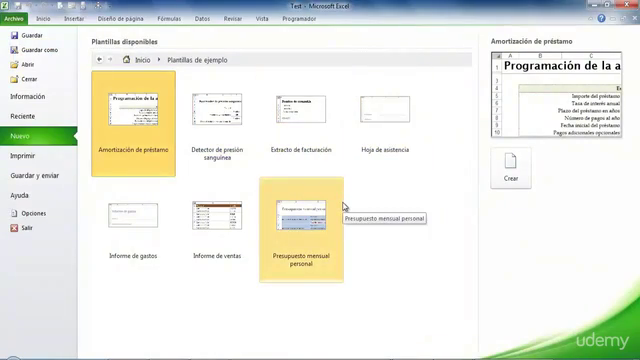
Task: Click Abrir to open a file
Action: coord(22,64)
